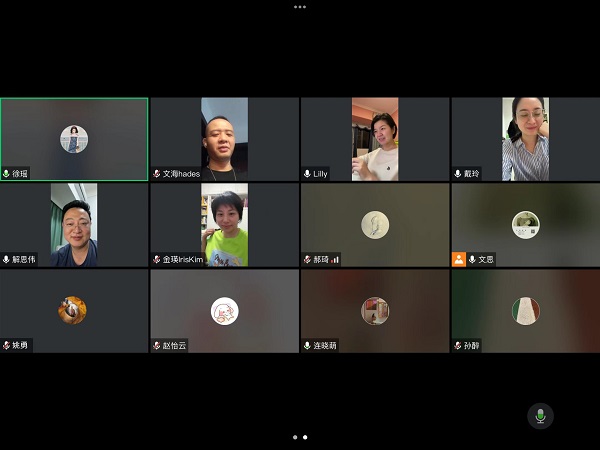This screenshot has width=600, height=450.
Task: Click the muted mic icon beside 赵怡云
Action: tap(157, 346)
